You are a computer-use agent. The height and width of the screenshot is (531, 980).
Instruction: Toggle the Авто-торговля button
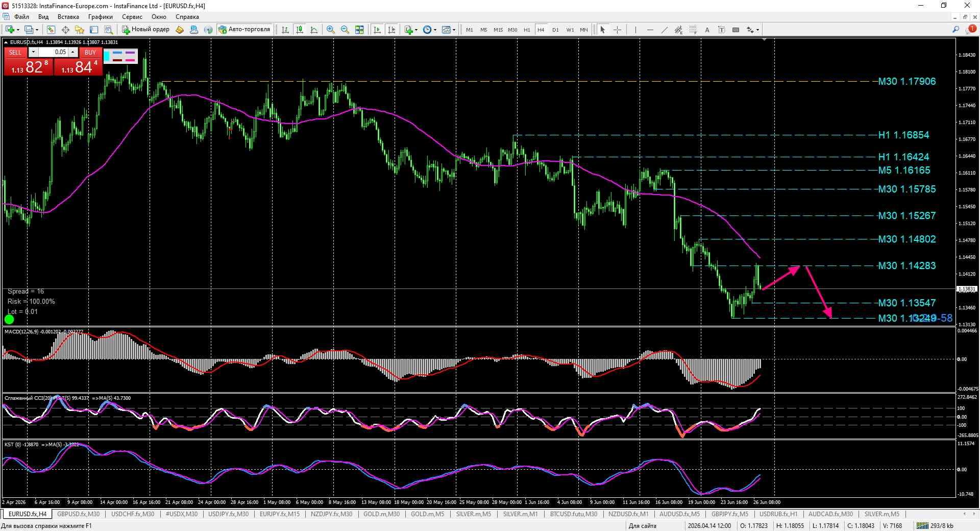(x=244, y=30)
